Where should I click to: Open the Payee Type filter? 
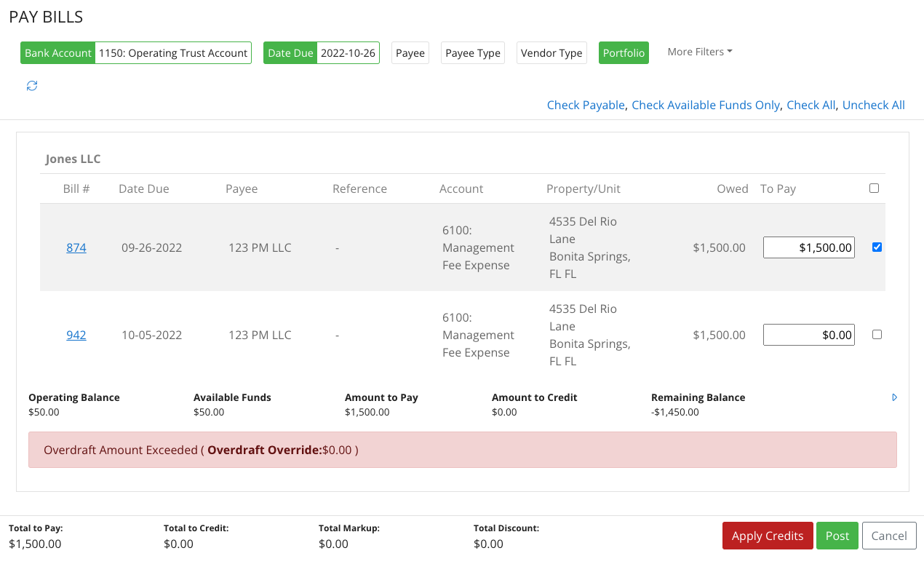472,52
